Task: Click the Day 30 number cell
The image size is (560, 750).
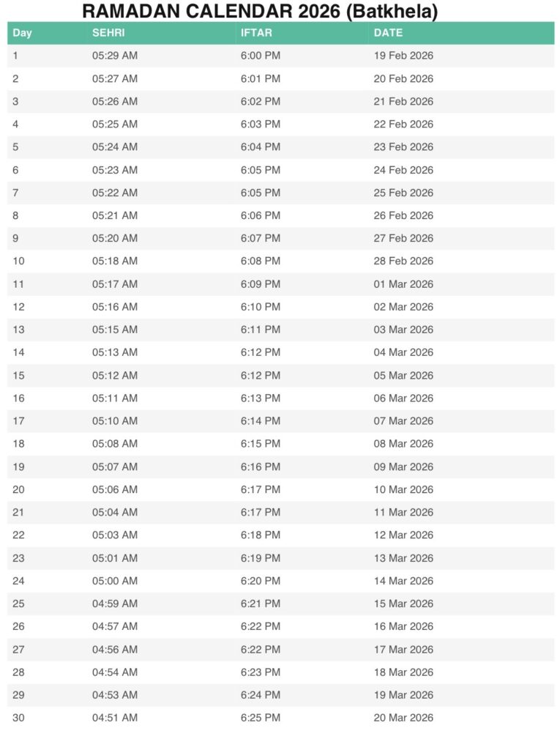Action: pos(18,718)
